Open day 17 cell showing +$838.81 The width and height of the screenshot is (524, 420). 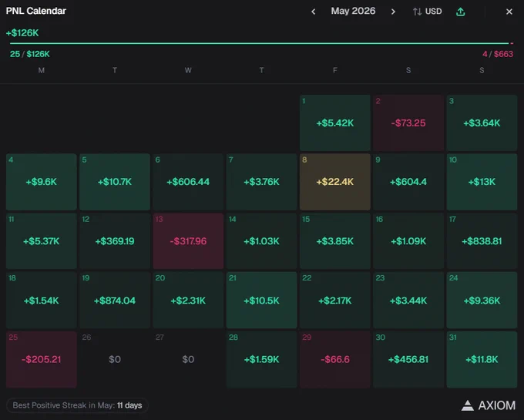pyautogui.click(x=482, y=241)
